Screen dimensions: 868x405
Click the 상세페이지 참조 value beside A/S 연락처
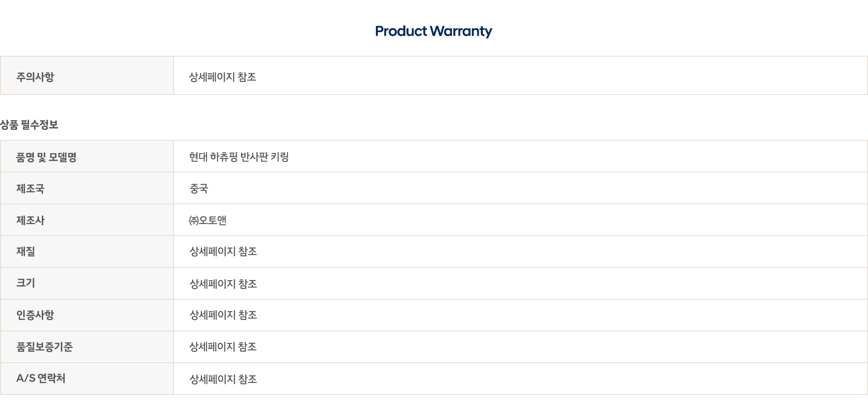[x=223, y=379]
